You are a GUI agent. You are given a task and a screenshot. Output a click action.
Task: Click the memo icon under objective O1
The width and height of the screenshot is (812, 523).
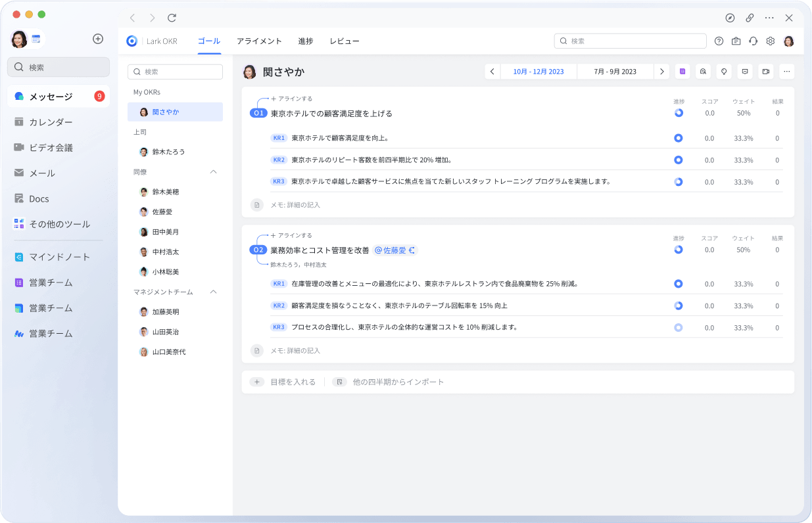pyautogui.click(x=257, y=205)
